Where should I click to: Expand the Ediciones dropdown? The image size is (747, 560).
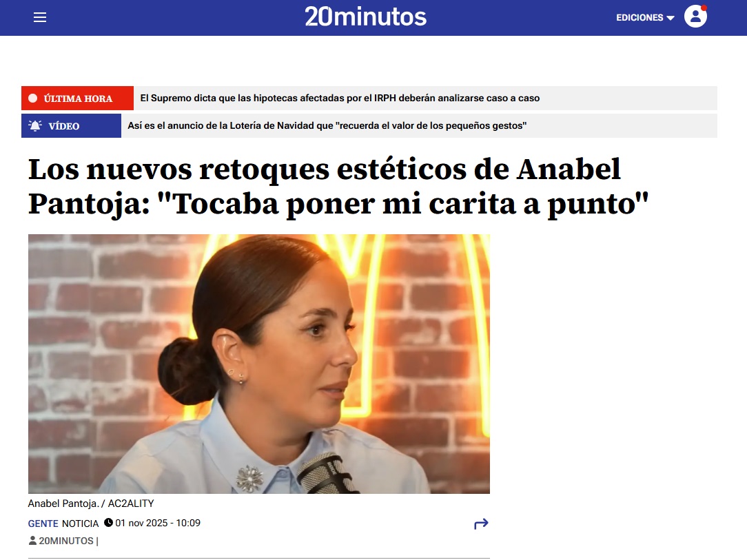click(x=645, y=18)
